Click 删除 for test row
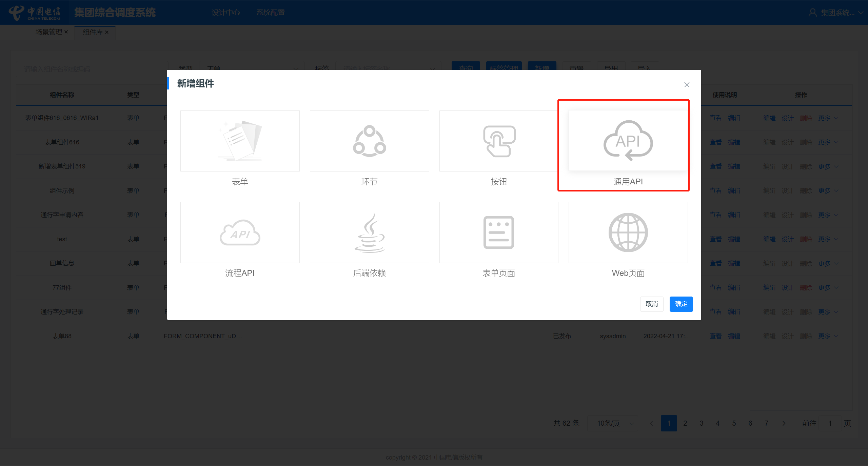 [806, 239]
